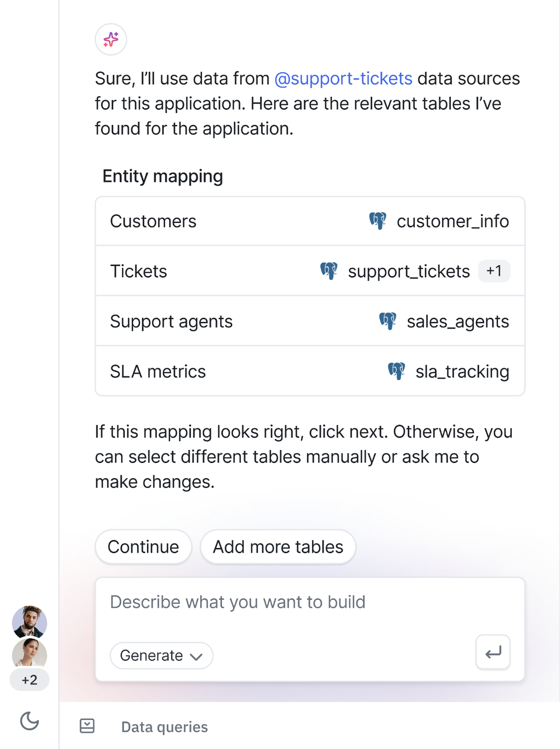The height and width of the screenshot is (749, 560).
Task: Click the Continue button
Action: click(x=143, y=547)
